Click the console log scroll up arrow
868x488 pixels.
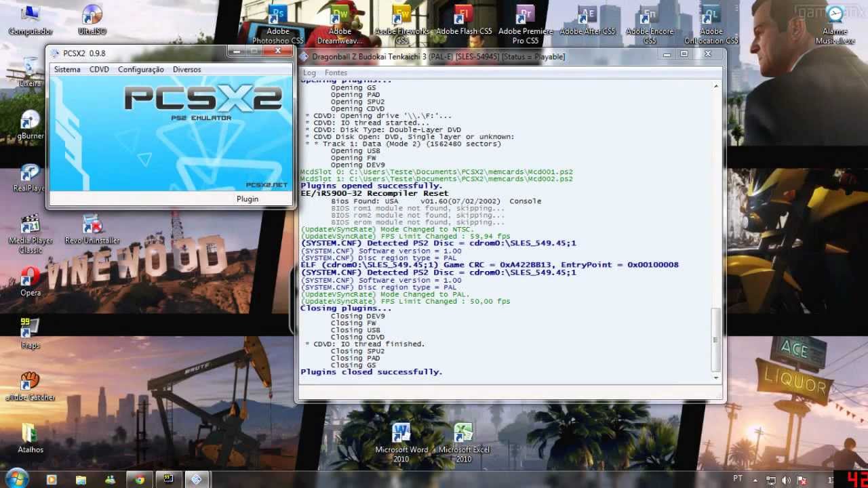pos(715,86)
